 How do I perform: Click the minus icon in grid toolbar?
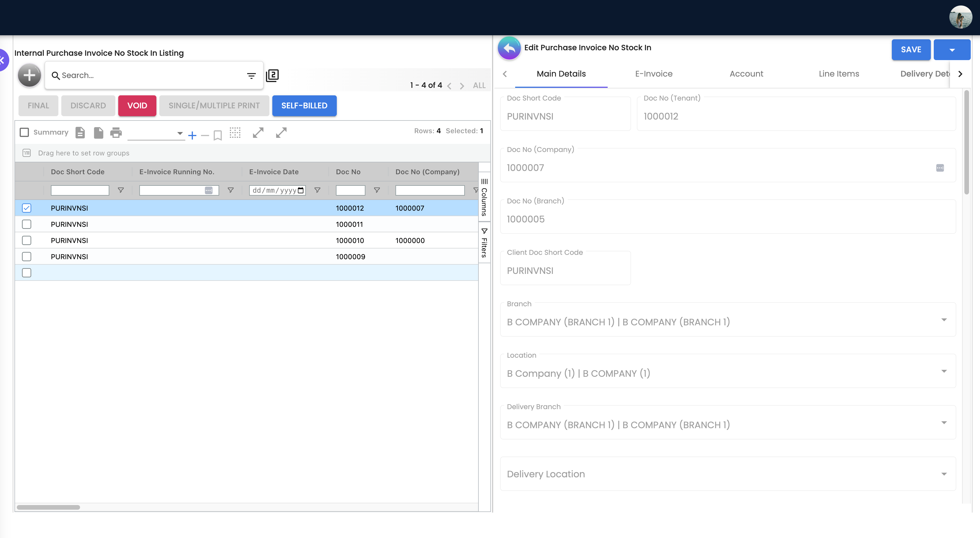205,135
